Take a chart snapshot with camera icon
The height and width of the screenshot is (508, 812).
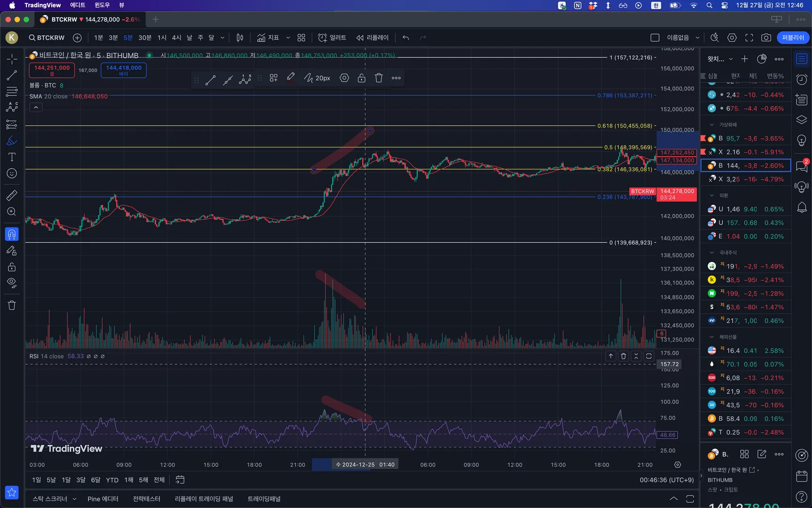tap(766, 38)
